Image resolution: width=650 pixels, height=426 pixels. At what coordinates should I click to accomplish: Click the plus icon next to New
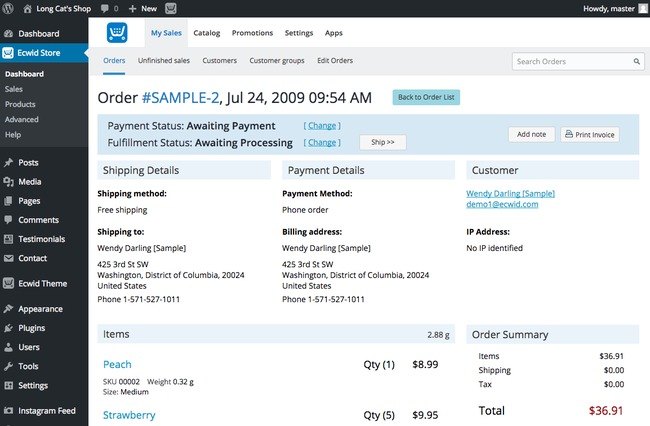pos(132,9)
